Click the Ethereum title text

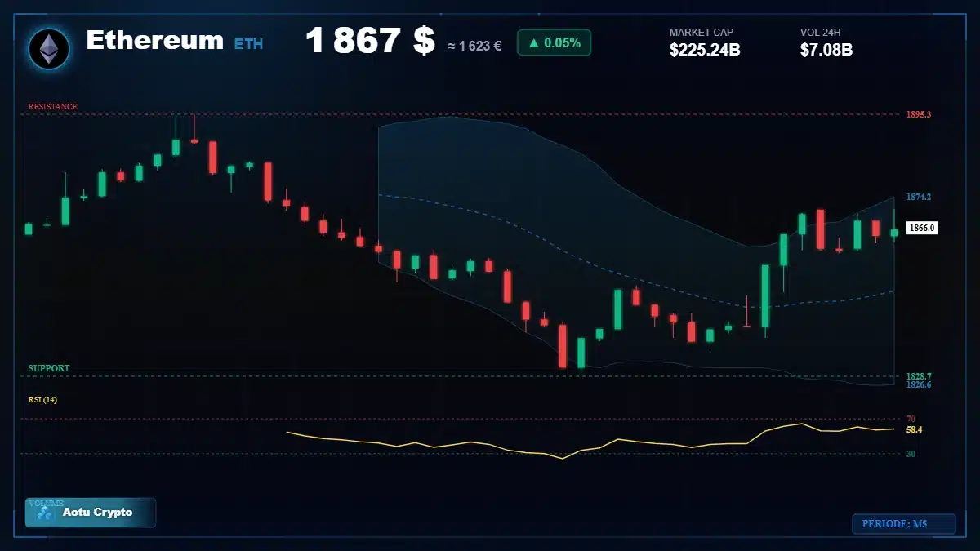[x=154, y=40]
